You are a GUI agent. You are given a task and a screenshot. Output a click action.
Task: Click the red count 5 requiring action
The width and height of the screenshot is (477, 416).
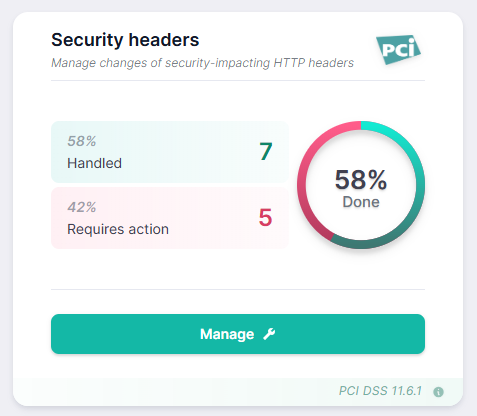(265, 217)
